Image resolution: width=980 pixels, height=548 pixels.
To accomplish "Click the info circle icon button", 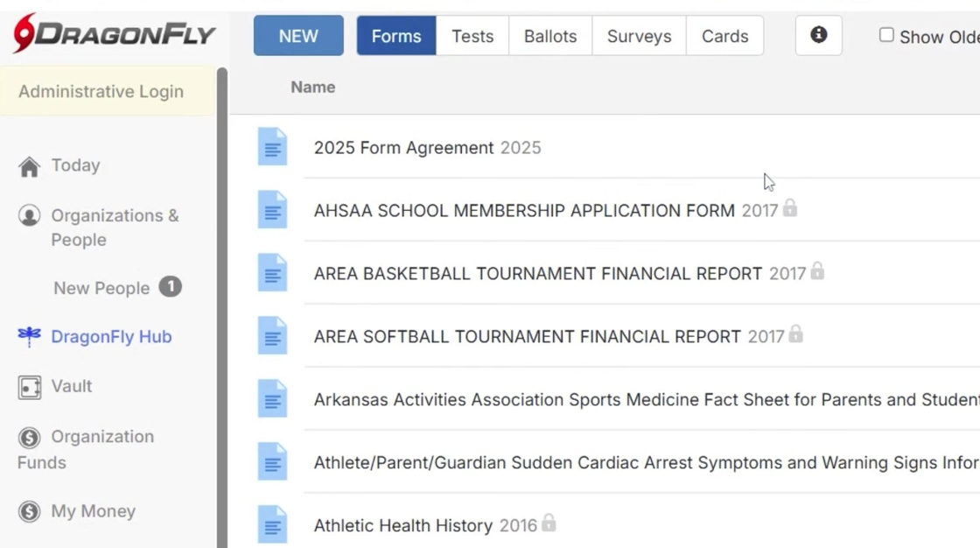I will tap(818, 35).
